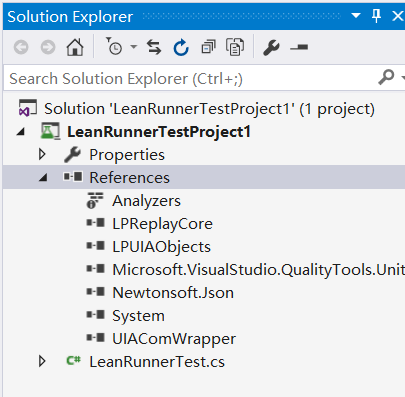Toggle Preview Selected Items icon
Viewport: 405px width, 397px height.
299,48
